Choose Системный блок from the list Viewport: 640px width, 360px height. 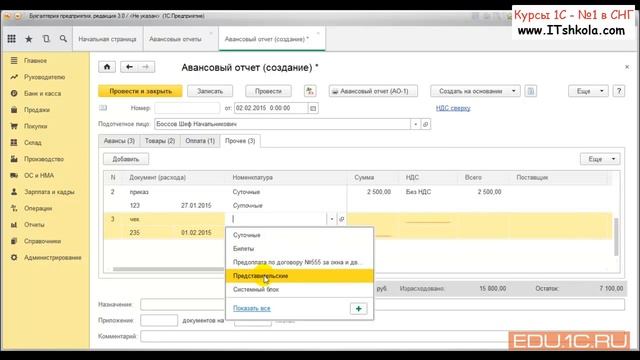pos(299,289)
